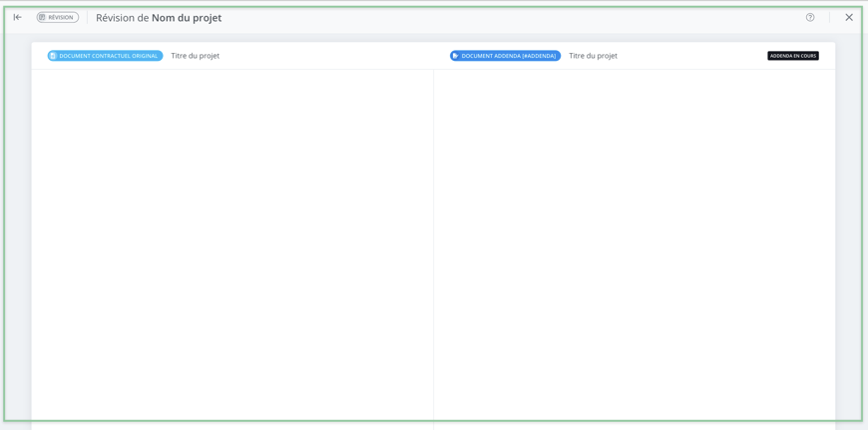Screen dimensions: 868x430
Task: Click inside the original contract document pane
Action: pos(231,239)
